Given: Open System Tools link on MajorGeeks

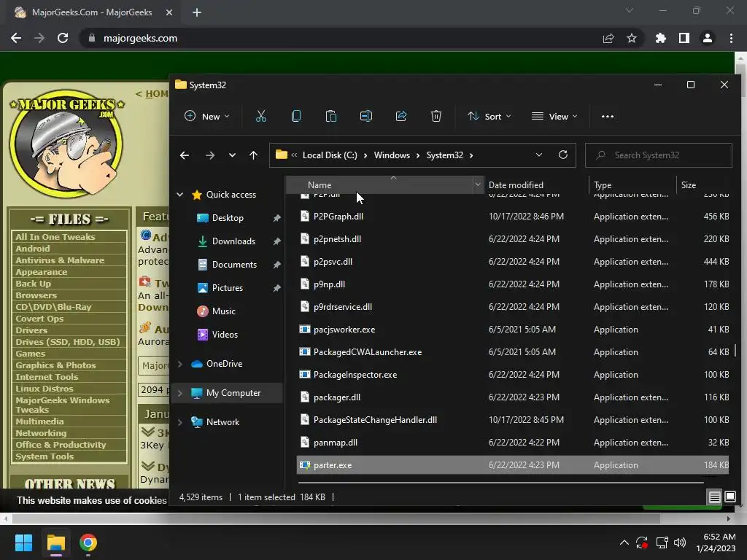Looking at the screenshot, I should 44,456.
